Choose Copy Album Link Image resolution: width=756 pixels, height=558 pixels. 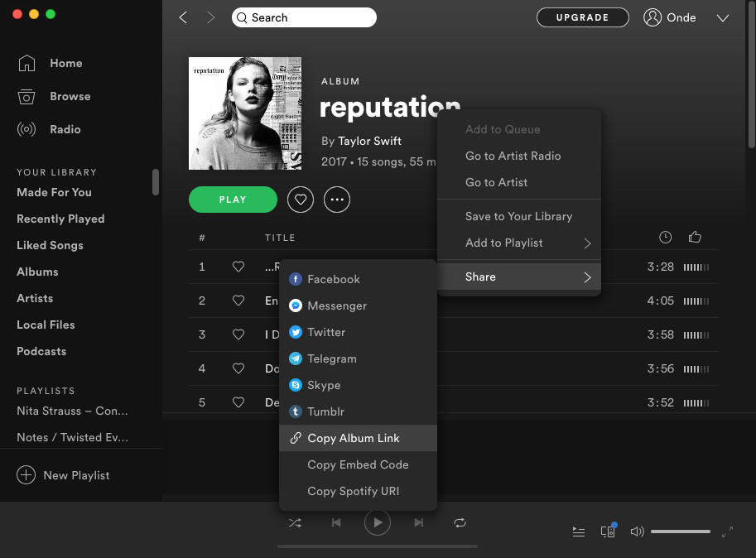coord(358,438)
